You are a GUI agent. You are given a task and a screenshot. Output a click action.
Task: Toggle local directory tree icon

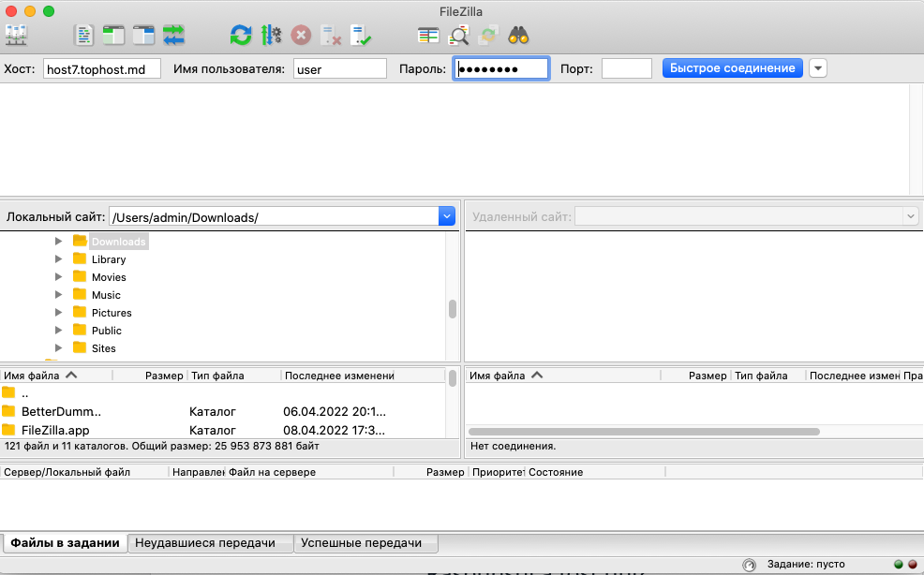[113, 36]
